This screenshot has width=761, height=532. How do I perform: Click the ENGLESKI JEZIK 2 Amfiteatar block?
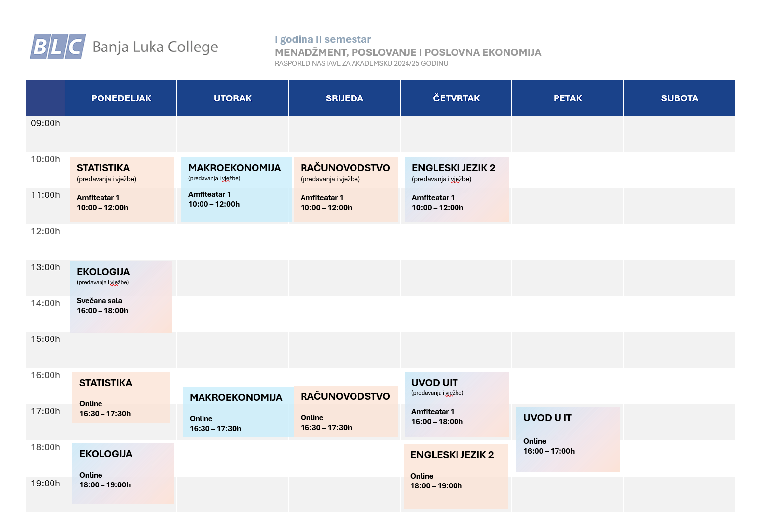click(457, 190)
